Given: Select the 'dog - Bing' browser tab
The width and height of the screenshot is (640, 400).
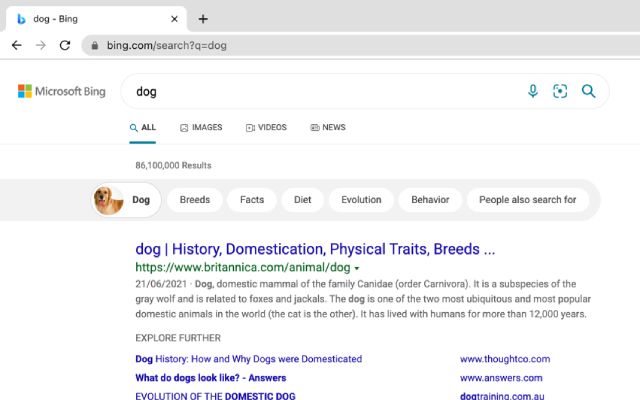Looking at the screenshot, I should pyautogui.click(x=96, y=19).
